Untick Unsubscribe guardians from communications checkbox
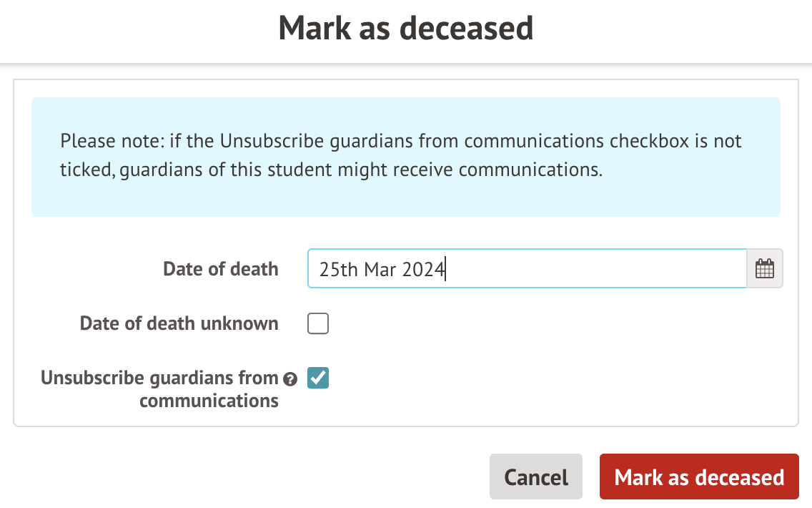The width and height of the screenshot is (812, 508). (x=318, y=378)
